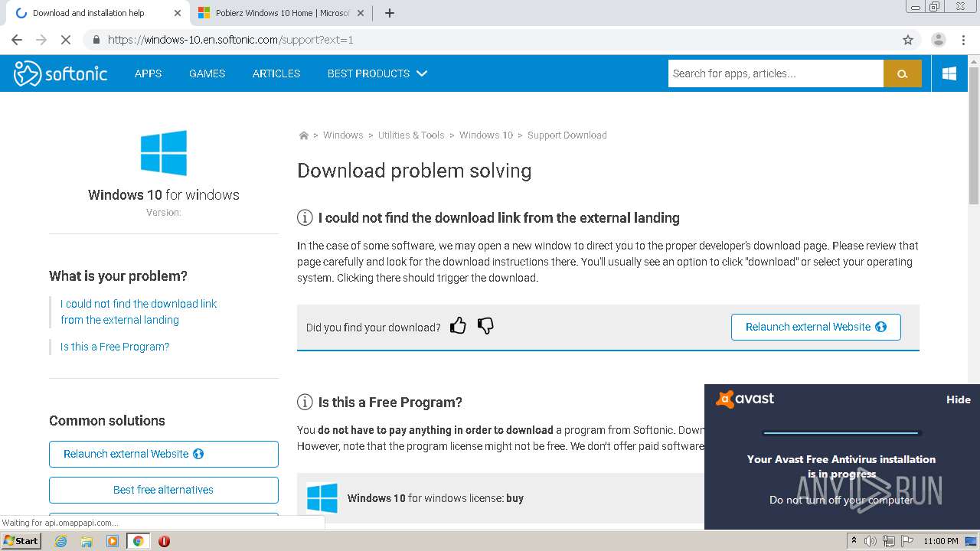Click the site padlock icon
980x551 pixels.
click(96, 40)
